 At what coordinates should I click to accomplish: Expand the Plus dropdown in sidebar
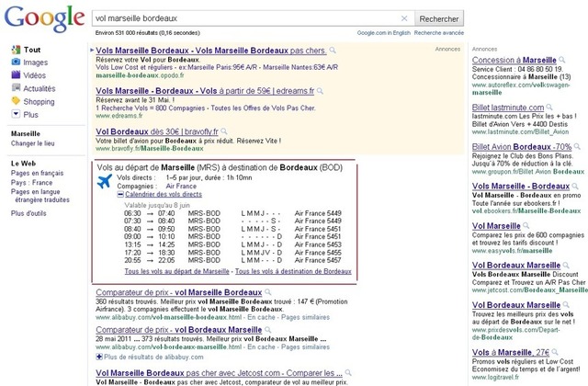tap(16, 114)
